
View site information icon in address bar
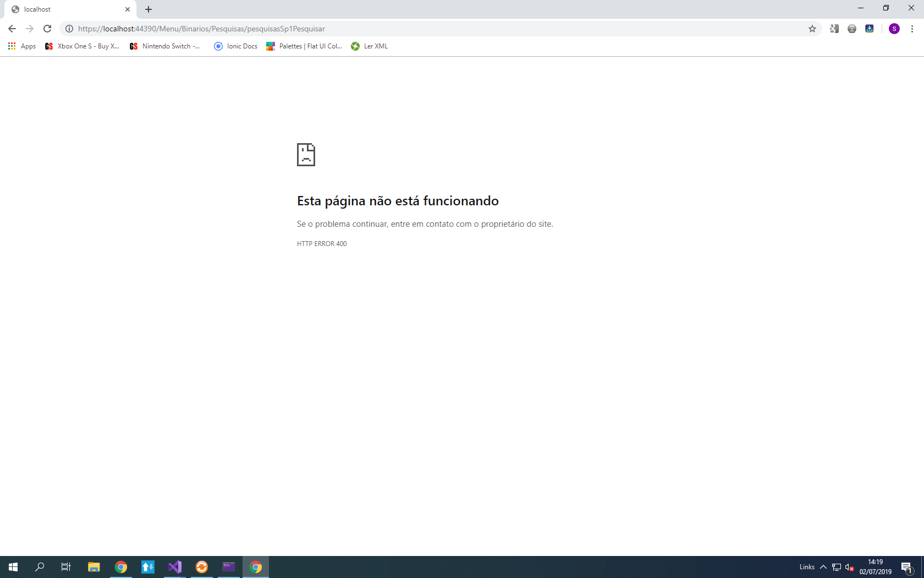point(69,29)
